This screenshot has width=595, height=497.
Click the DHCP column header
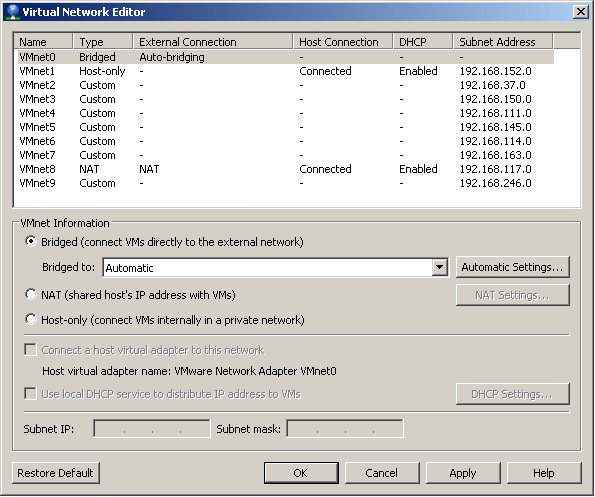click(x=422, y=41)
